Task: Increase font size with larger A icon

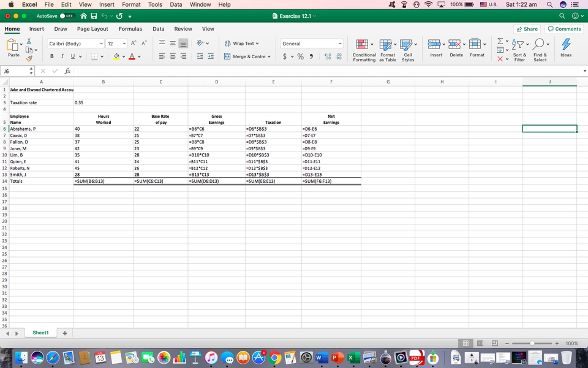Action: [134, 44]
